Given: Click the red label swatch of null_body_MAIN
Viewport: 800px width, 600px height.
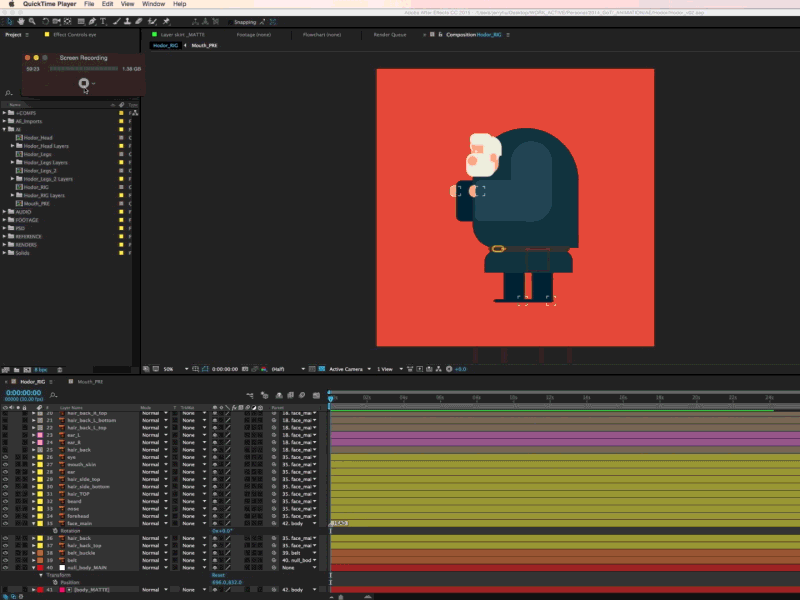Looking at the screenshot, I should pyautogui.click(x=40, y=567).
